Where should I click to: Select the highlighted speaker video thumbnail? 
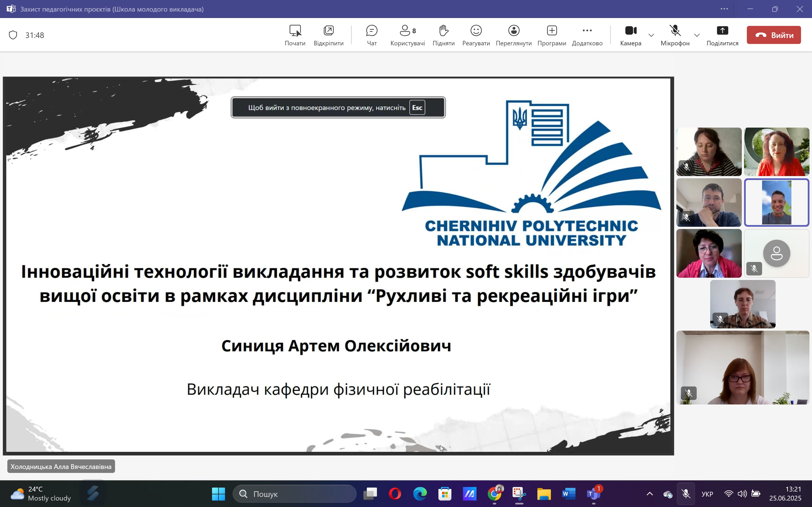pos(776,203)
